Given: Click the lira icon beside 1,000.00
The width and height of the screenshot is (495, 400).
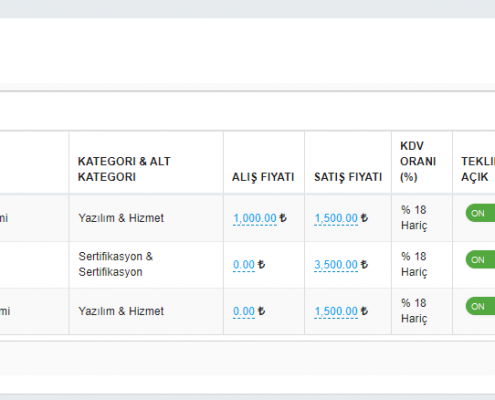Looking at the screenshot, I should point(283,218).
